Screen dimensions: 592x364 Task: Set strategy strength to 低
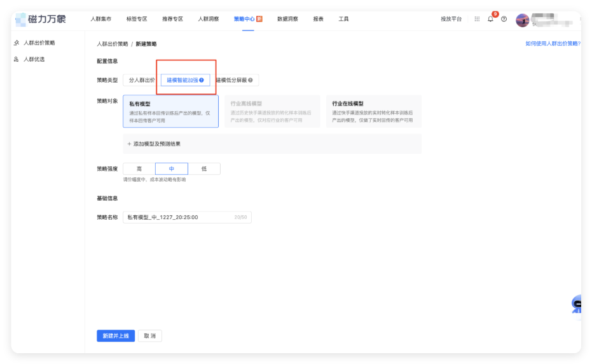point(204,168)
